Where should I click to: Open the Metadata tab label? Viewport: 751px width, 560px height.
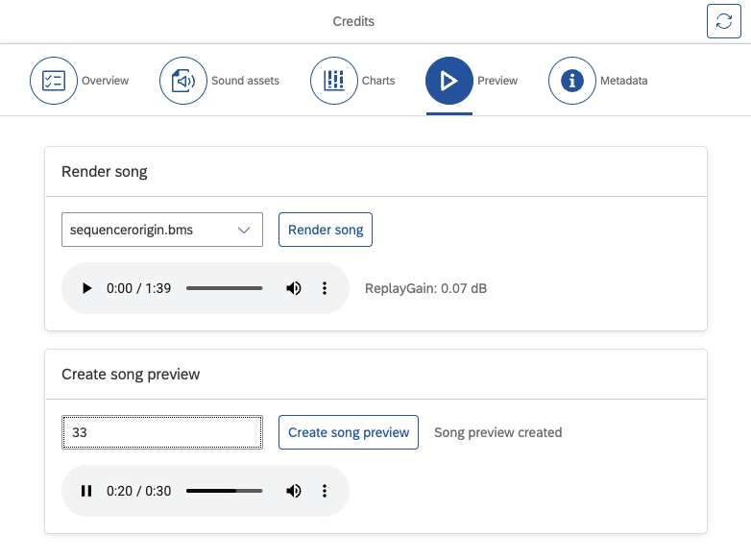click(x=624, y=81)
